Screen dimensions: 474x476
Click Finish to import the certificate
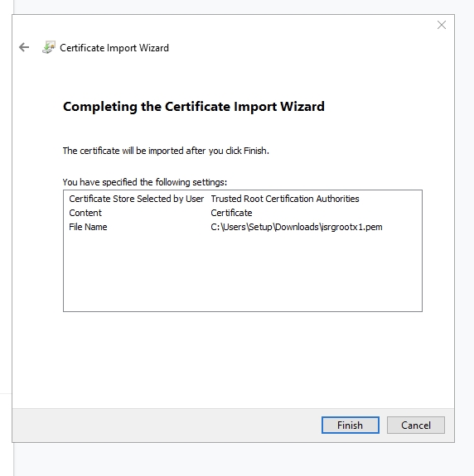pyautogui.click(x=351, y=425)
